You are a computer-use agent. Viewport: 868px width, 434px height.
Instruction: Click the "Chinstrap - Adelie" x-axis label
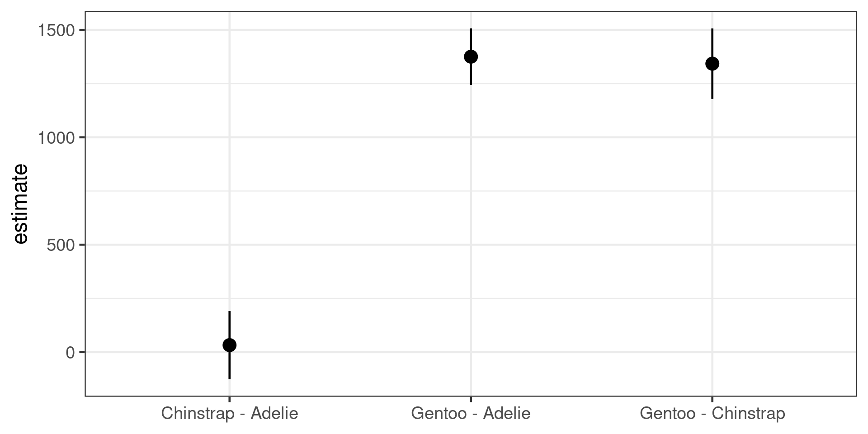pyautogui.click(x=230, y=414)
